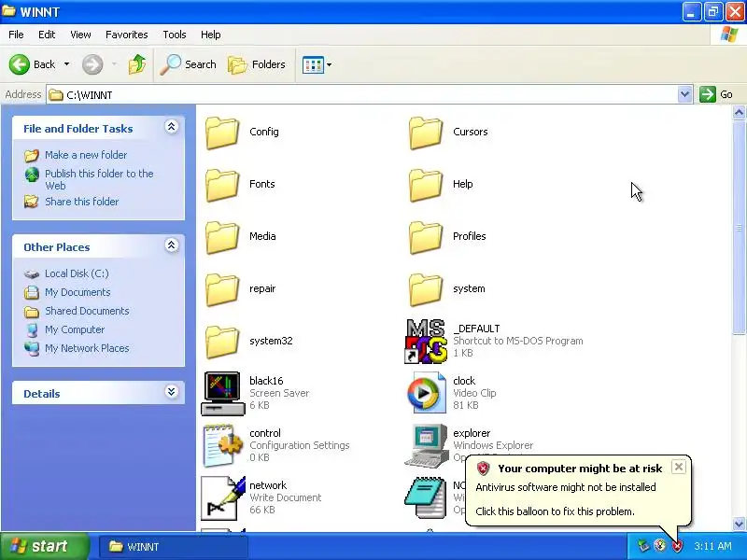Select the repair folder icon

(x=222, y=290)
